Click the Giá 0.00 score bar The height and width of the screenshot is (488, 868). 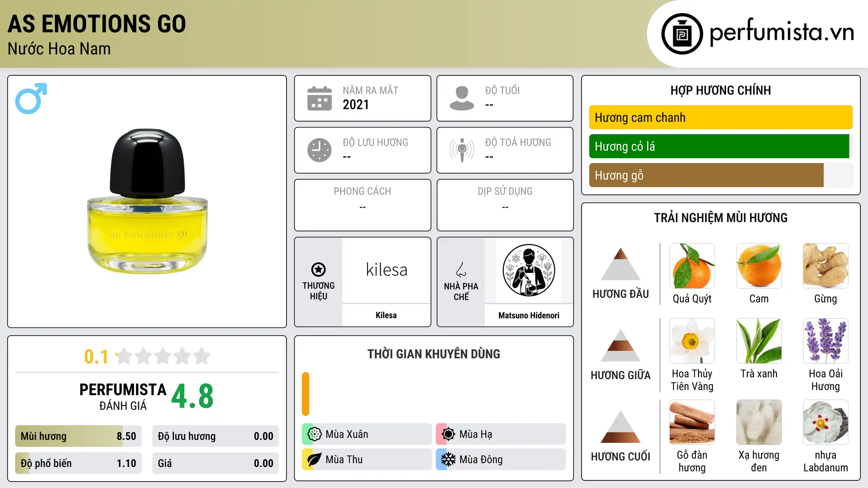[215, 463]
